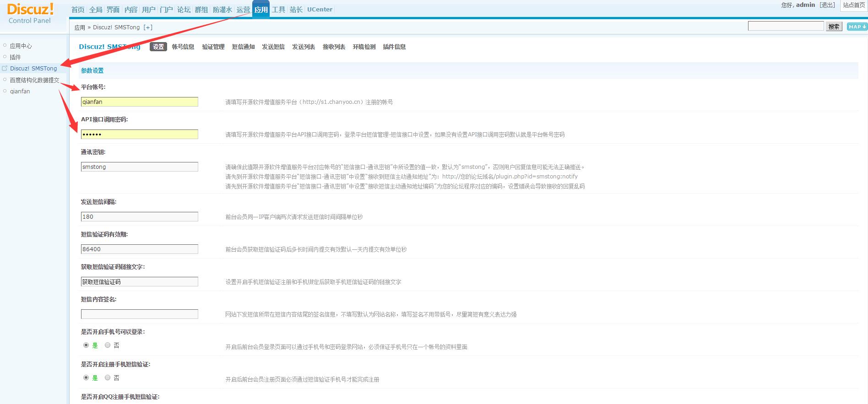868x404 pixels.
Task: Open 内容 in the top menu
Action: [x=131, y=10]
